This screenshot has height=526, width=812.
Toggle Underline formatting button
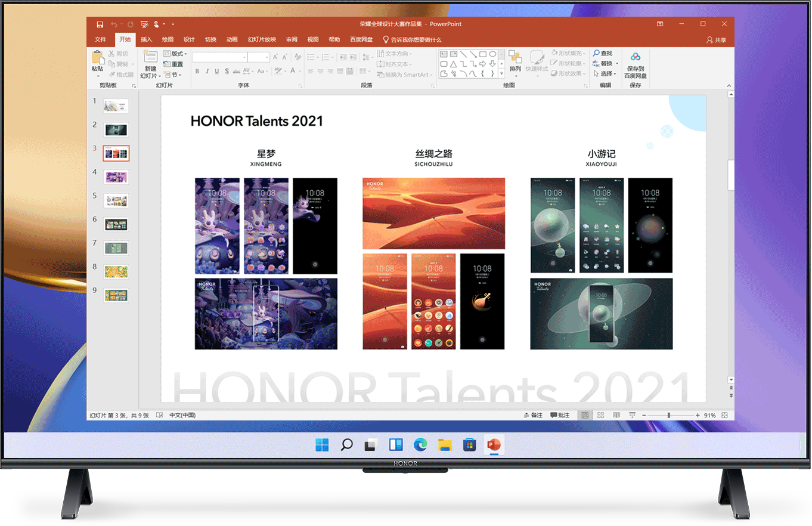click(216, 71)
